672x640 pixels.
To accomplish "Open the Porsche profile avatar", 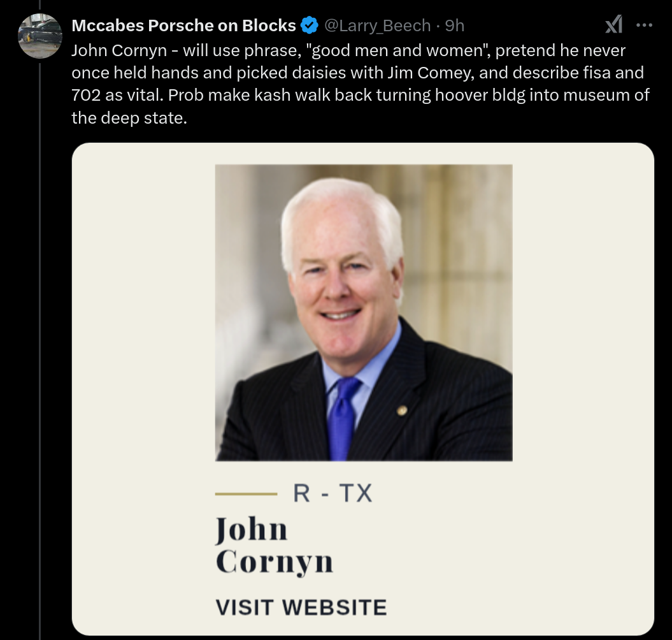I will [x=40, y=36].
